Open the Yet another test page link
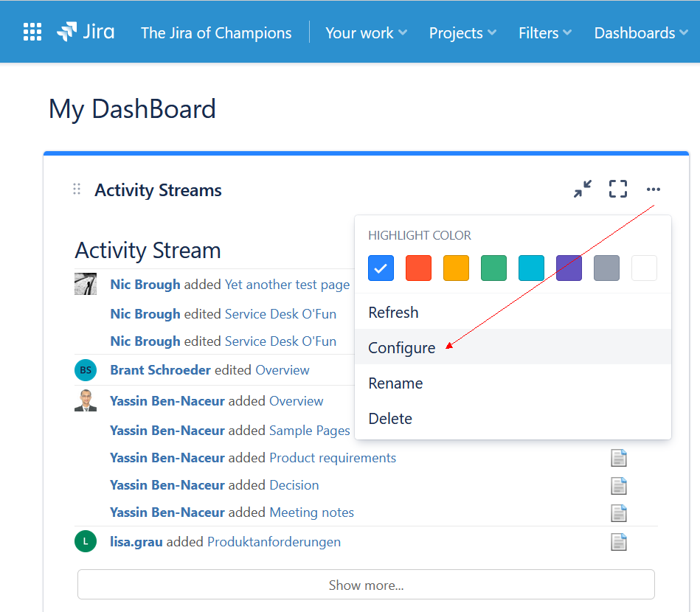Screen dimensions: 700x612 pyautogui.click(x=288, y=285)
